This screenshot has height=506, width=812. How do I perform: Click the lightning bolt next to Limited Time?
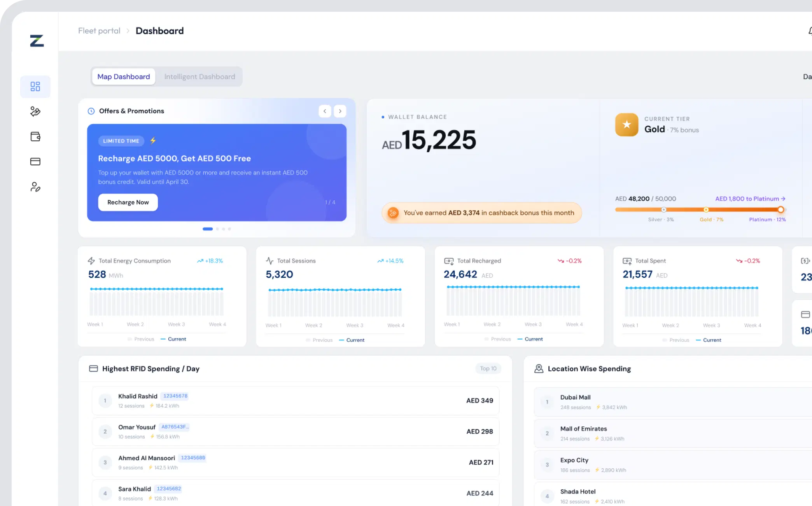[153, 140]
